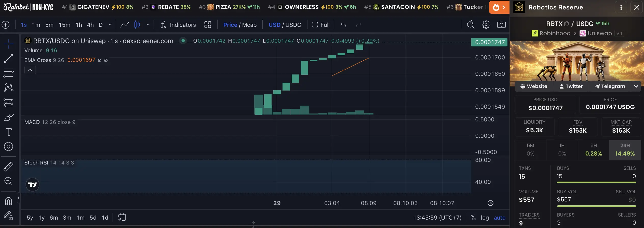Open chart settings gear
Screen dimensions: 644x228
[486, 25]
